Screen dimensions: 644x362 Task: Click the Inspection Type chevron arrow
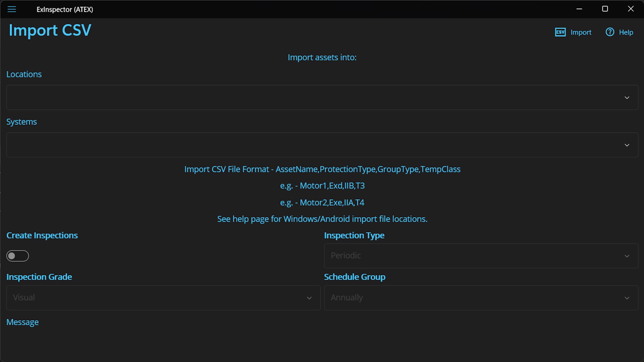[x=627, y=256]
